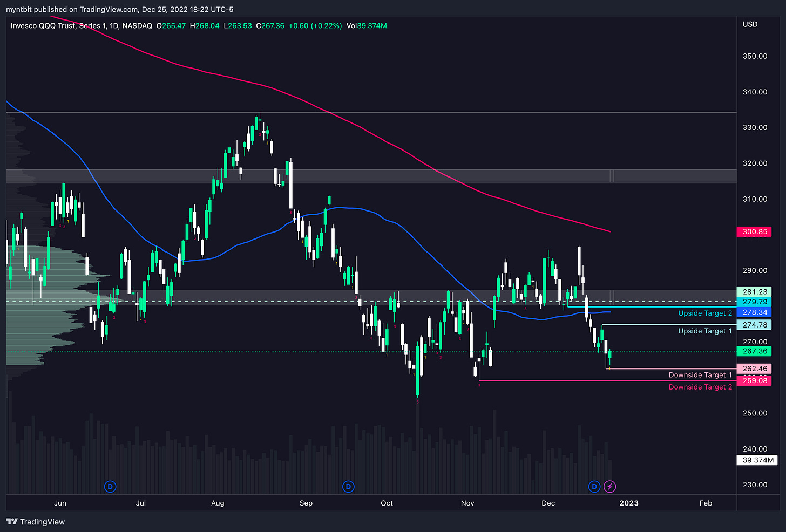Click the Sep label on time axis
This screenshot has width=786, height=532.
pyautogui.click(x=306, y=503)
